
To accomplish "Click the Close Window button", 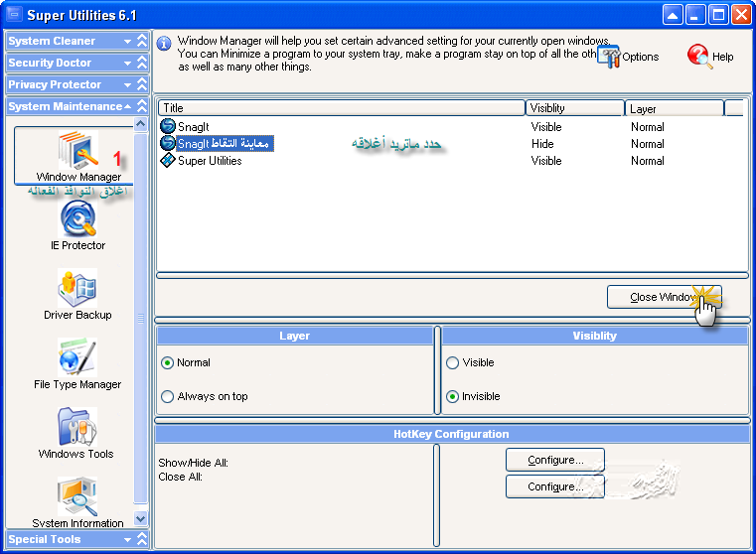I will pyautogui.click(x=665, y=297).
